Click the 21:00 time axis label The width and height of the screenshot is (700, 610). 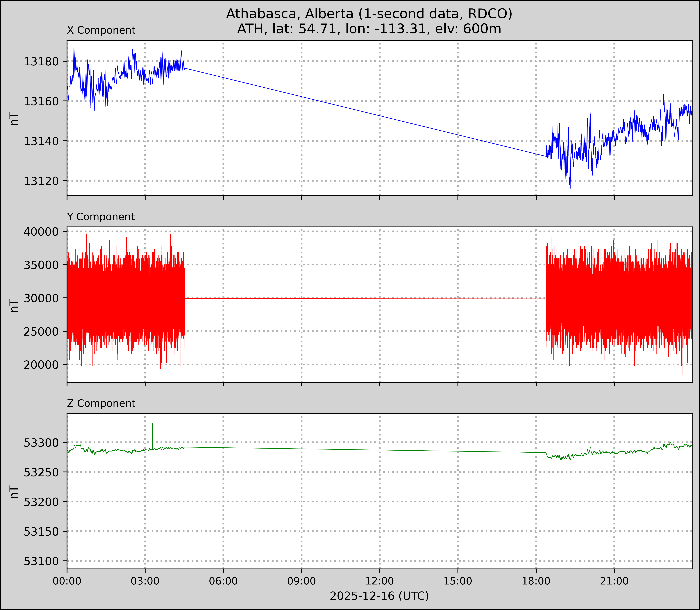[x=614, y=581]
